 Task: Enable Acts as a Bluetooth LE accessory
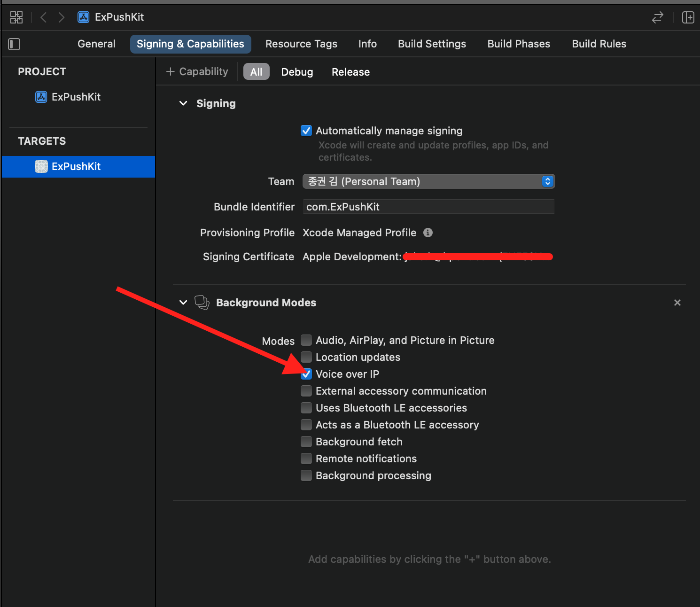pos(306,425)
